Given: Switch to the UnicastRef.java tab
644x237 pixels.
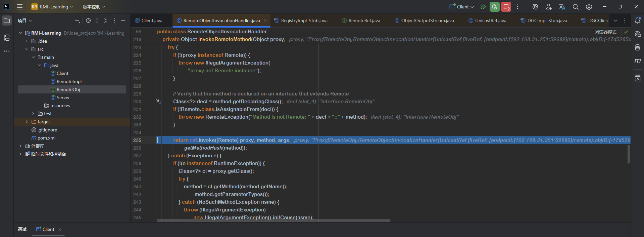Looking at the screenshot, I should (490, 21).
